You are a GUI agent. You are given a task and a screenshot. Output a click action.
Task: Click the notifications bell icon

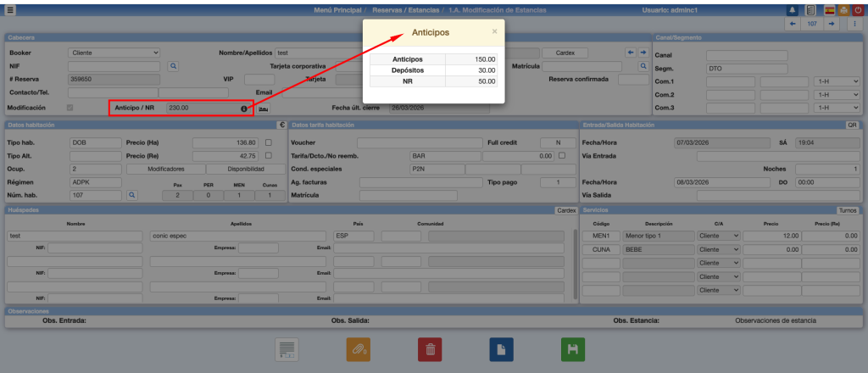(793, 10)
